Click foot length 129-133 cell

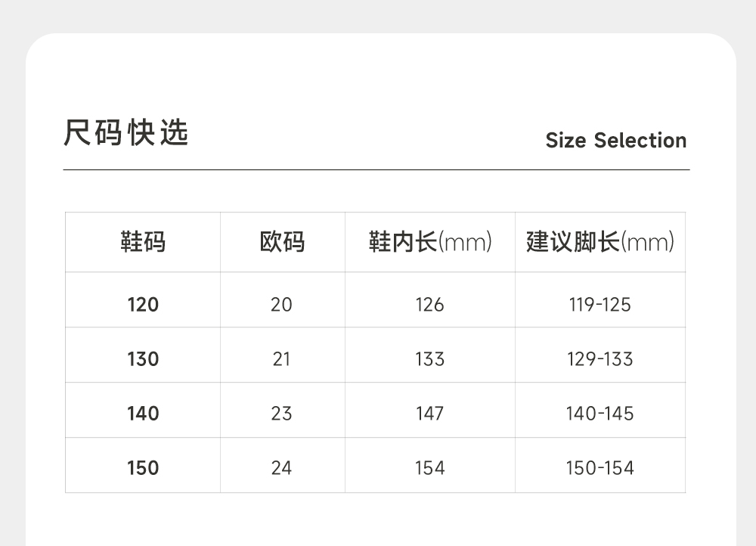pos(600,359)
